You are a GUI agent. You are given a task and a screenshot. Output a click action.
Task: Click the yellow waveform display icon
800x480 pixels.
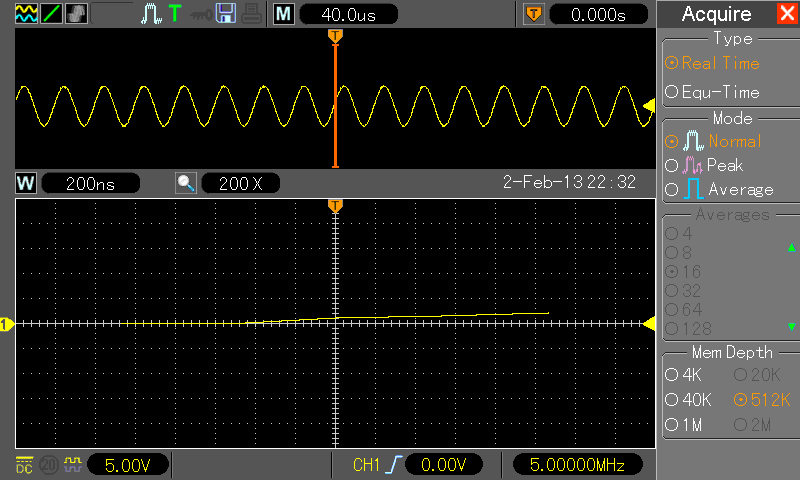26,14
